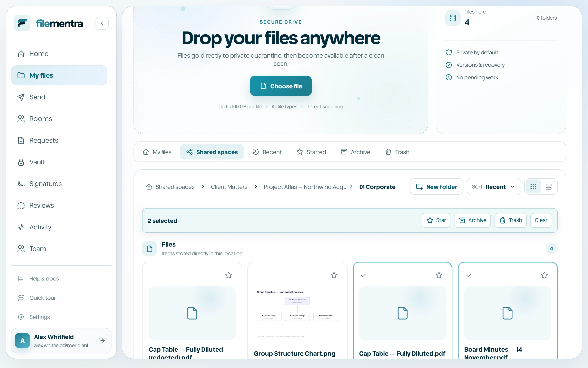The height and width of the screenshot is (368, 588).
Task: Open Requests in the sidebar
Action: [x=59, y=140]
